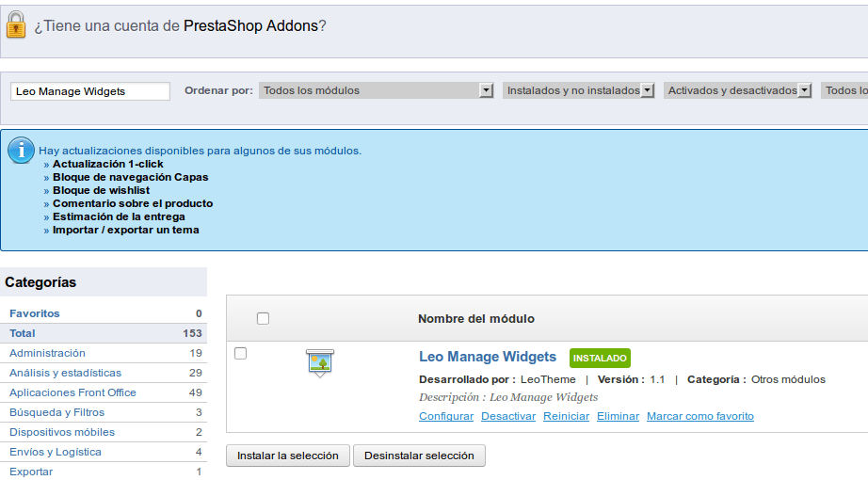Viewport: 868px width, 480px height.
Task: Open the Búsqueda y Filtros category
Action: 56,412
